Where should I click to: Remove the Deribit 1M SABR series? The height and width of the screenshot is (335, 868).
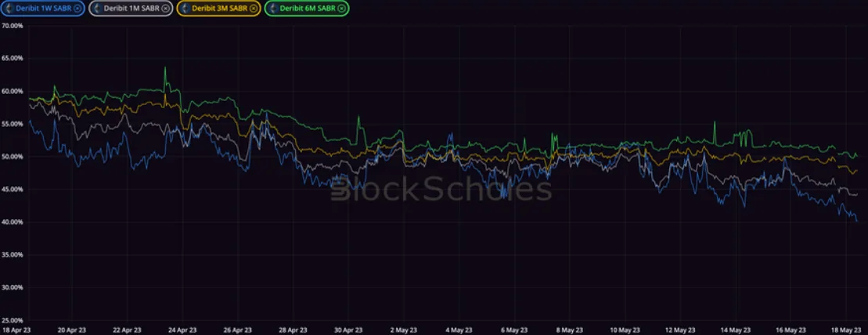165,9
